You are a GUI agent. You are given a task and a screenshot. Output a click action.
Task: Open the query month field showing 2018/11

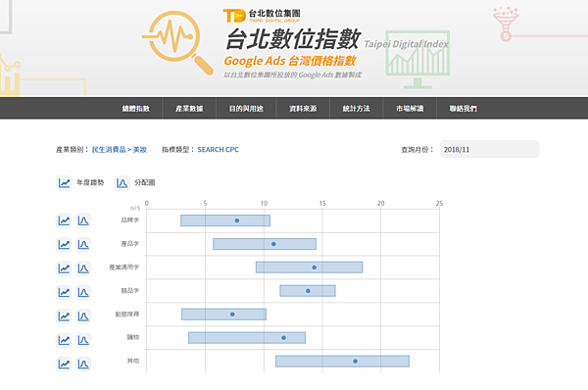pos(490,149)
